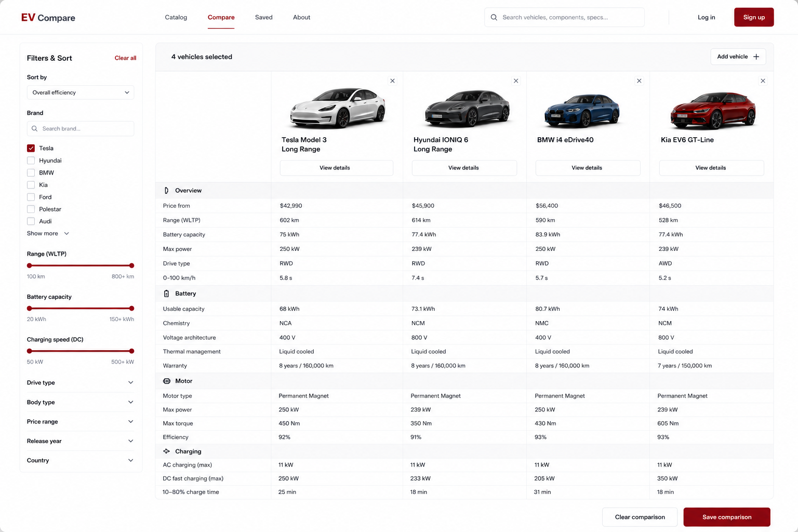The image size is (798, 532).
Task: Open the Catalog tab
Action: coord(176,17)
